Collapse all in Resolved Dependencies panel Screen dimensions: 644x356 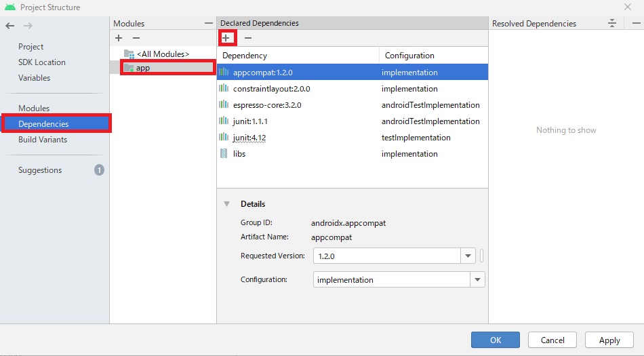(612, 23)
